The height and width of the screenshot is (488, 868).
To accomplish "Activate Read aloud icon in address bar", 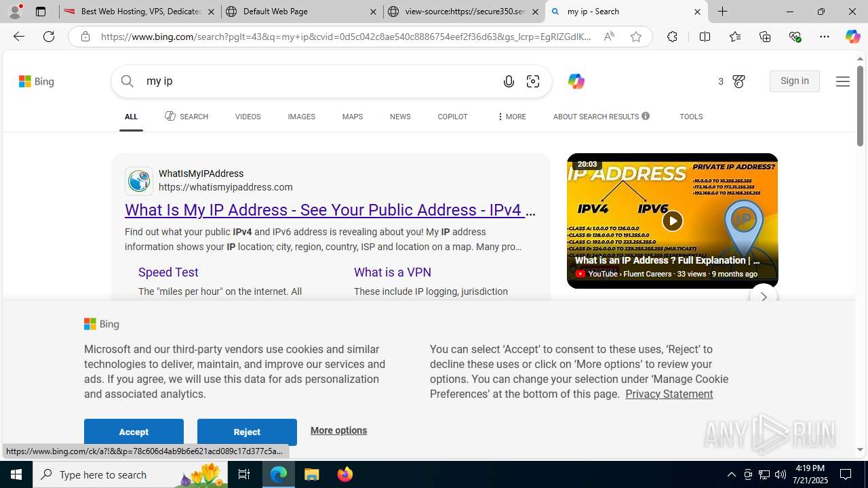I will (609, 37).
